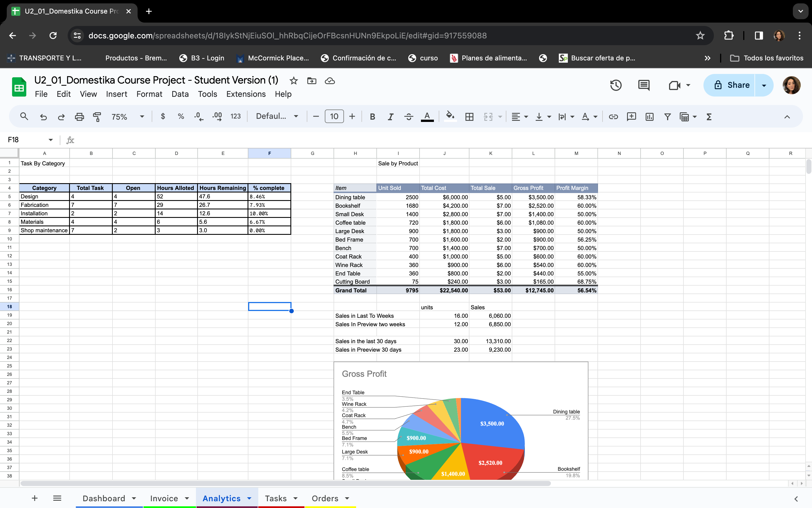The width and height of the screenshot is (812, 508).
Task: Open font family dropdown
Action: (x=277, y=117)
